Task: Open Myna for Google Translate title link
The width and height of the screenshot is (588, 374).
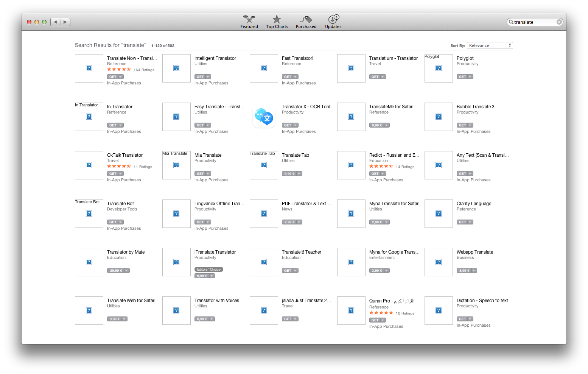Action: coord(394,252)
